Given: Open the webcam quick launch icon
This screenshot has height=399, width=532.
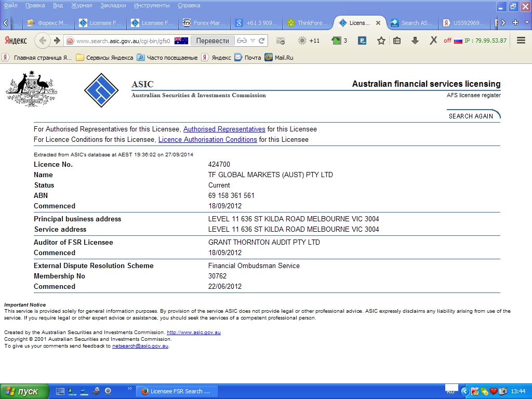Looking at the screenshot, I should [108, 391].
